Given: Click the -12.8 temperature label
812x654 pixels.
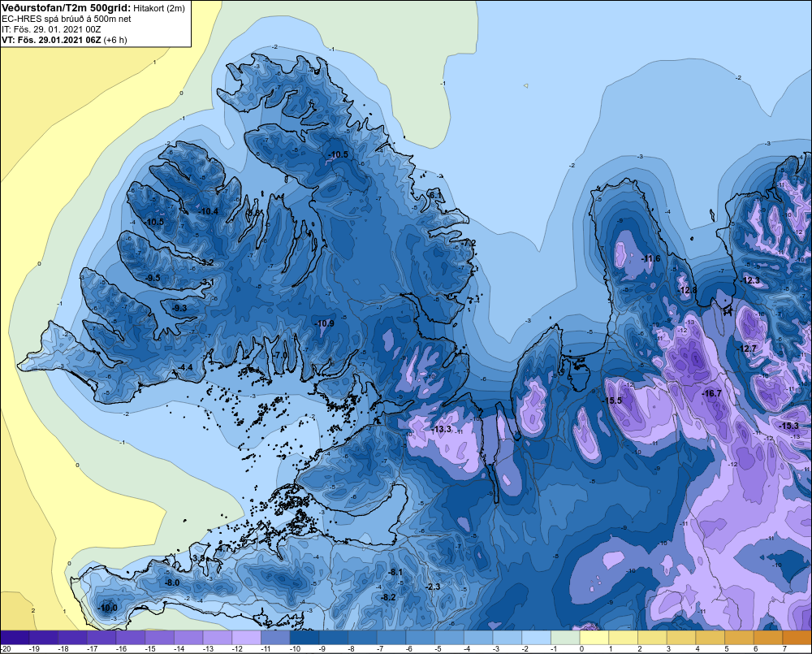Looking at the screenshot, I should click(x=687, y=290).
